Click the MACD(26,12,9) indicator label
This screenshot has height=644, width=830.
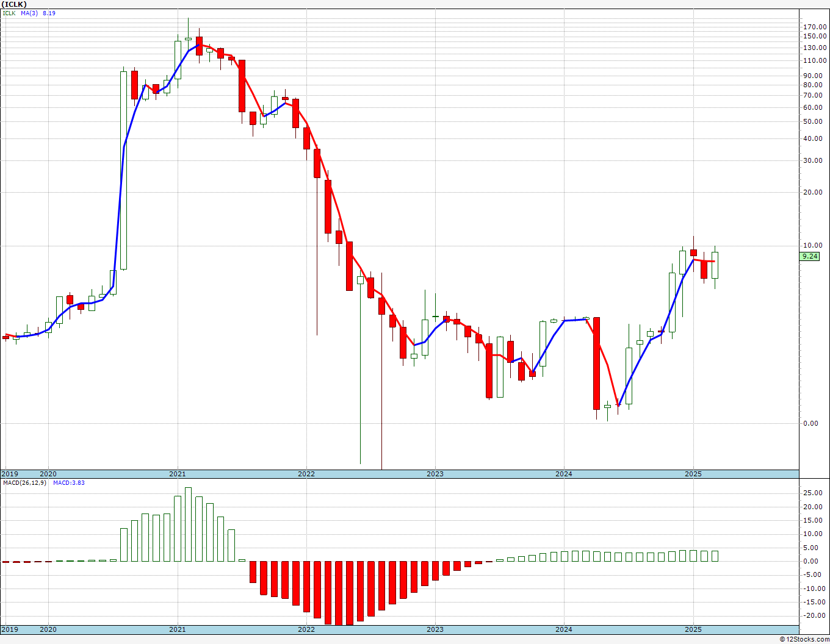(24, 483)
